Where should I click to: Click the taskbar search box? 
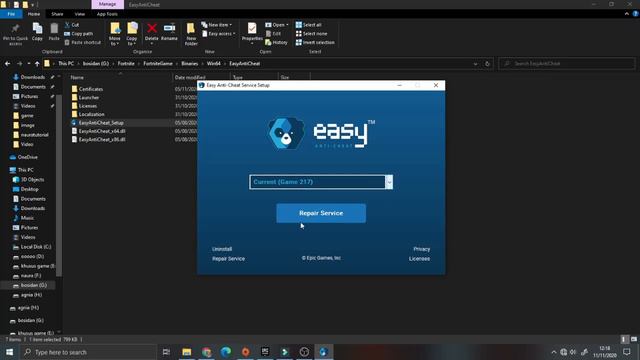(x=88, y=352)
